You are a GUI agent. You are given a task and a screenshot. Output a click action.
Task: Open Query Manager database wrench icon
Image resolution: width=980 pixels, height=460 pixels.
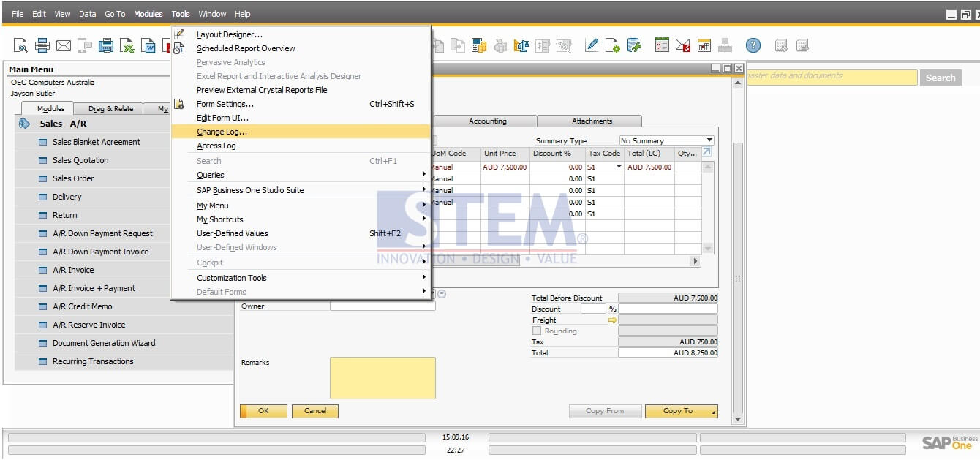coord(634,45)
